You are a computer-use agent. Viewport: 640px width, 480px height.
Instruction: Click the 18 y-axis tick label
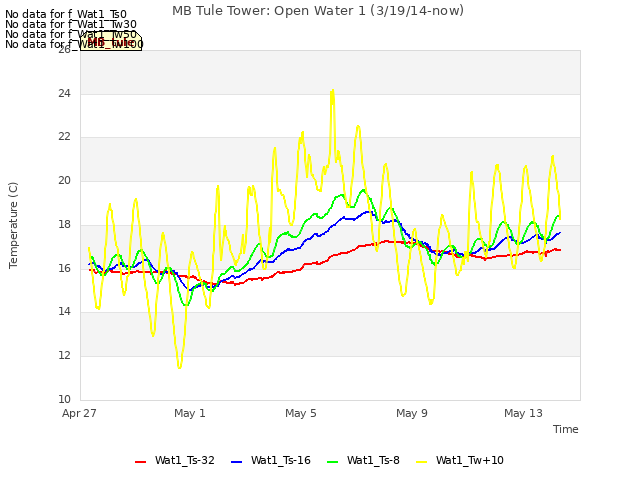[x=64, y=224]
